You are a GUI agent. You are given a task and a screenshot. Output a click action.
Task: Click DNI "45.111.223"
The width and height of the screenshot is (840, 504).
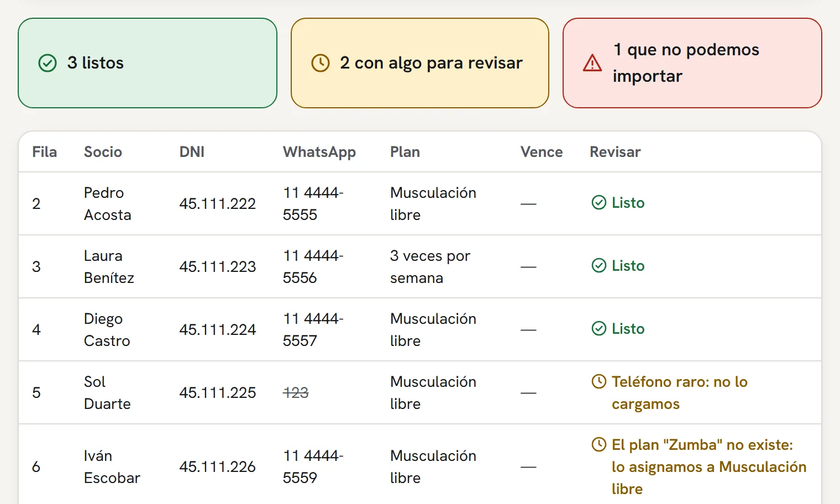click(218, 267)
